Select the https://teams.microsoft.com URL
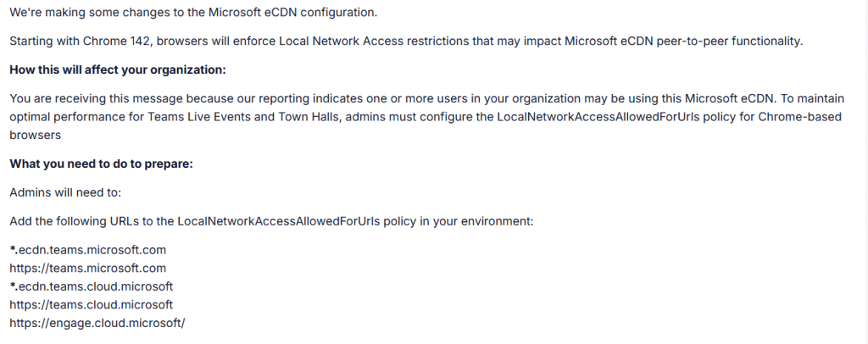The image size is (868, 344). (x=87, y=268)
